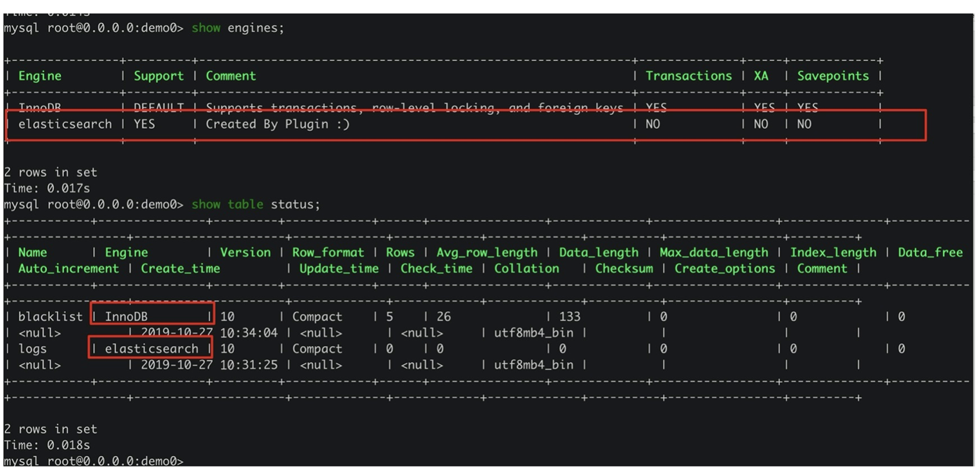Screen dimensions: 980x472
Task: Select the "Collation" column header
Action: (527, 269)
